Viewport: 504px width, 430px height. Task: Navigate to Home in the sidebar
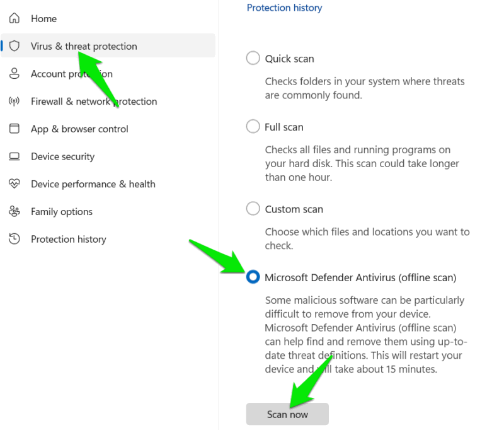click(x=43, y=18)
